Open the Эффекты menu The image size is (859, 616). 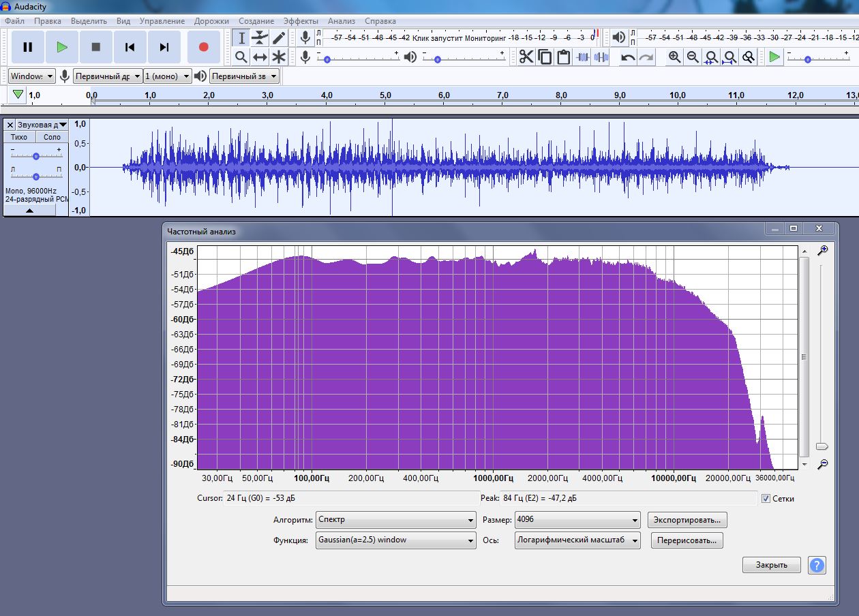pos(301,21)
